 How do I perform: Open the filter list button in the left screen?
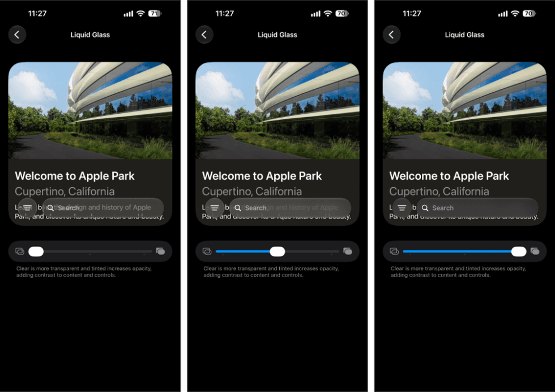click(x=27, y=208)
